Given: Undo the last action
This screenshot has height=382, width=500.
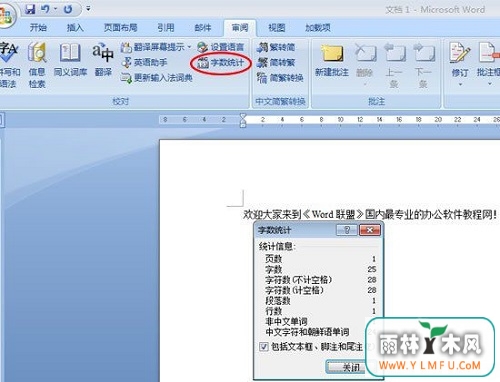Looking at the screenshot, I should 46,9.
